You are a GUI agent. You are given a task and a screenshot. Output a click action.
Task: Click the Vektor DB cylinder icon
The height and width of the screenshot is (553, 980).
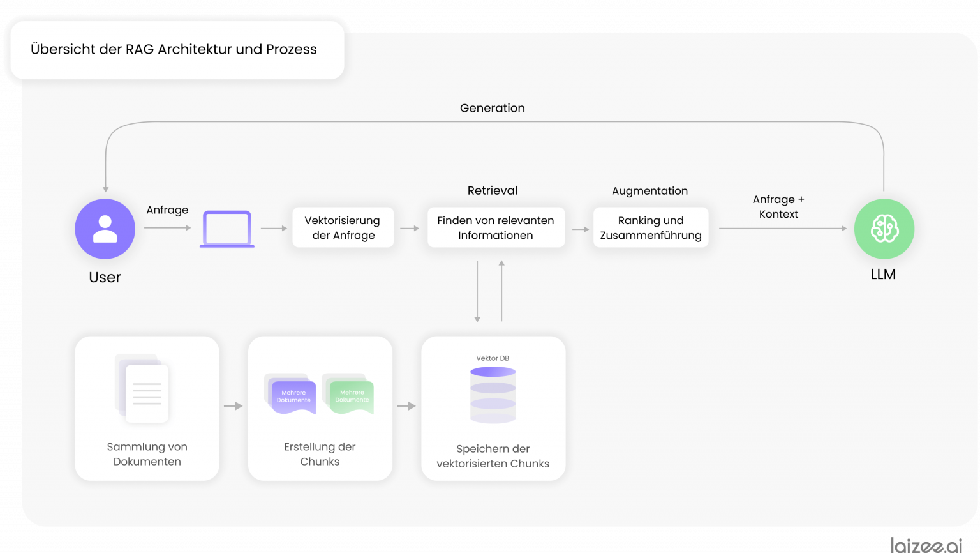point(493,393)
